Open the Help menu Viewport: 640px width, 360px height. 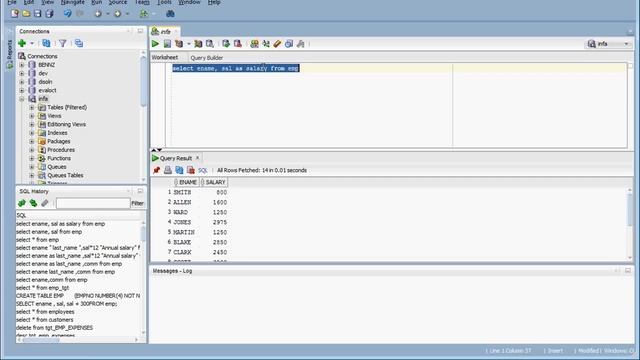[214, 2]
